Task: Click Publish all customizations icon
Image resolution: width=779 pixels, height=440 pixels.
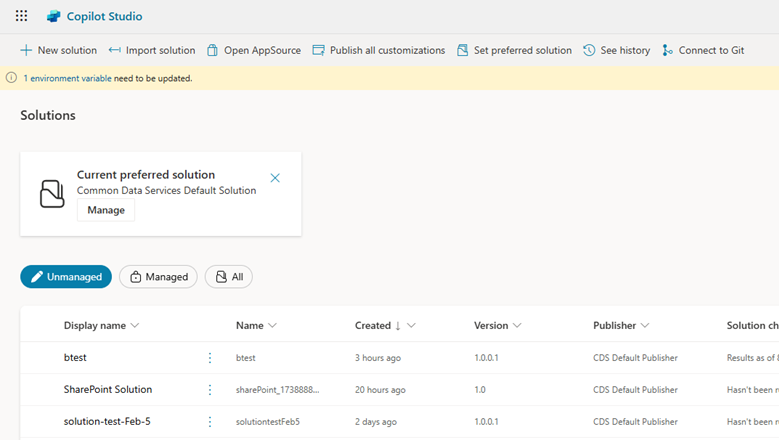Action: pyautogui.click(x=318, y=50)
